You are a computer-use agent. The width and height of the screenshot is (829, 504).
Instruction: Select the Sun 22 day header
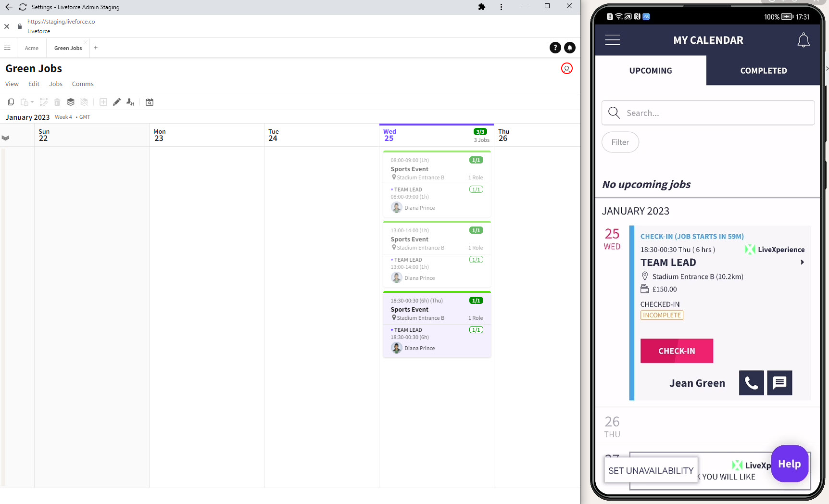point(92,135)
